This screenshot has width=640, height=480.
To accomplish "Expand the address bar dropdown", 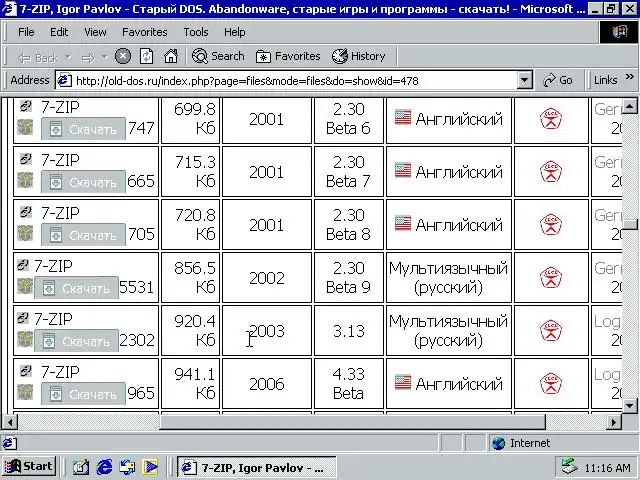I will (x=525, y=80).
